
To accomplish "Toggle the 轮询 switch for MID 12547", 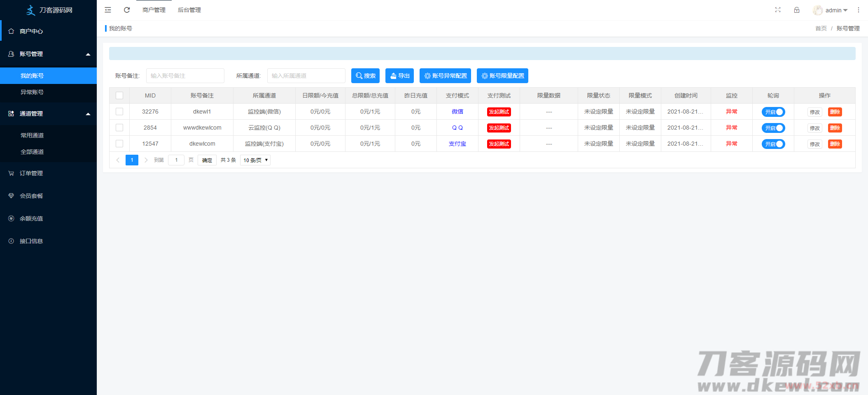I will 773,144.
